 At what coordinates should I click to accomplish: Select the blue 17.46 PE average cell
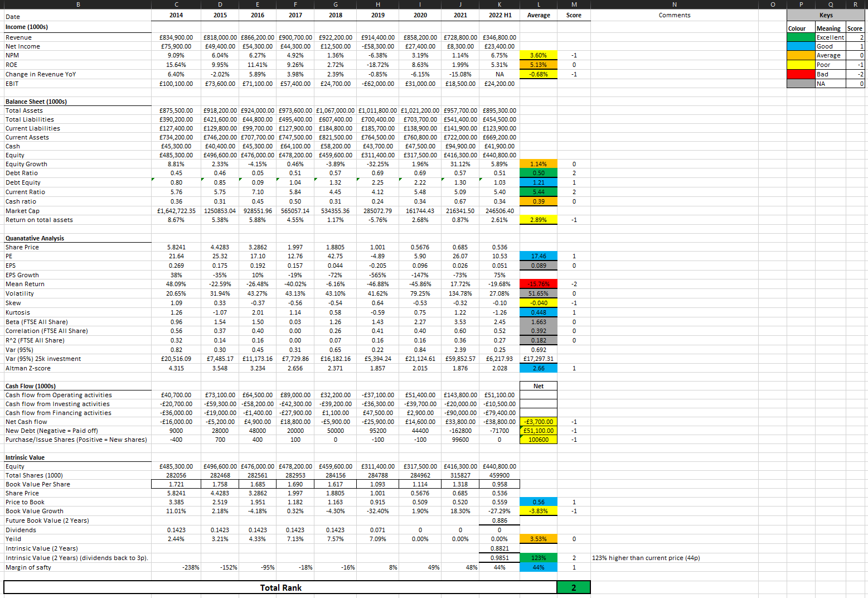pos(539,256)
